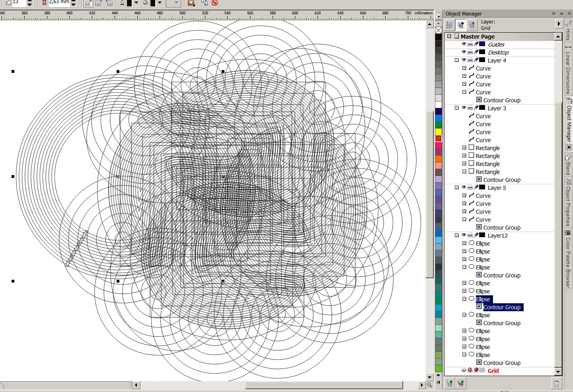Toggle Show Object Properties in Object Manager

click(450, 25)
